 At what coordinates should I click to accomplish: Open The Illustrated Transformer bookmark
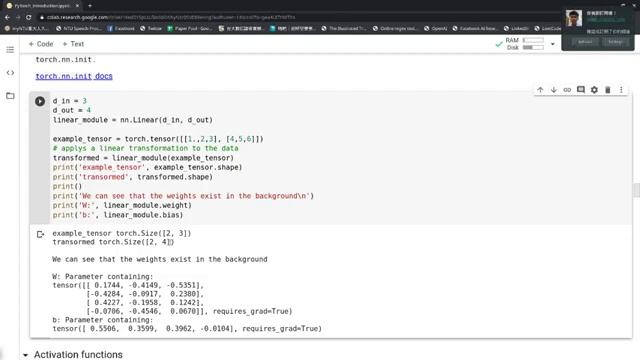click(x=344, y=28)
